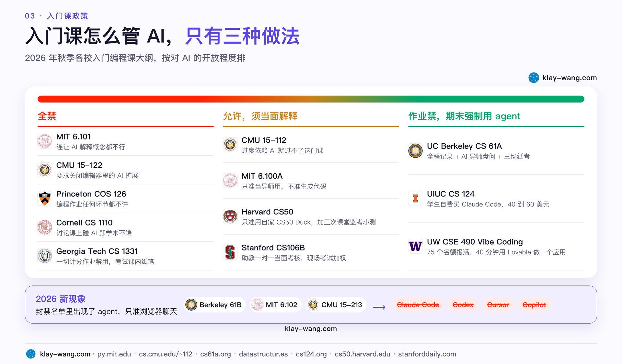Select the Berkeley 61B chip

215,305
